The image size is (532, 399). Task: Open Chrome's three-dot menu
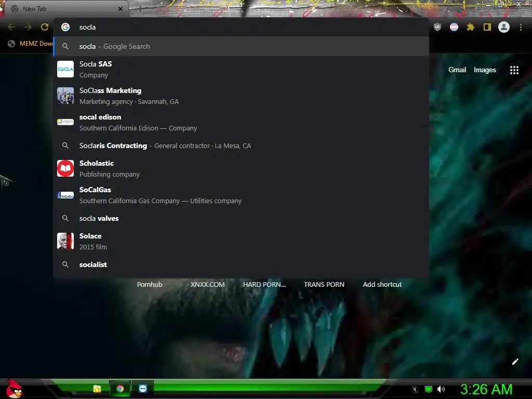point(521,27)
